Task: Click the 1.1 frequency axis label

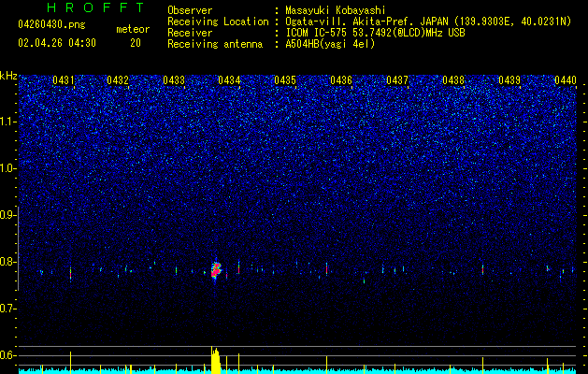Action: click(8, 122)
